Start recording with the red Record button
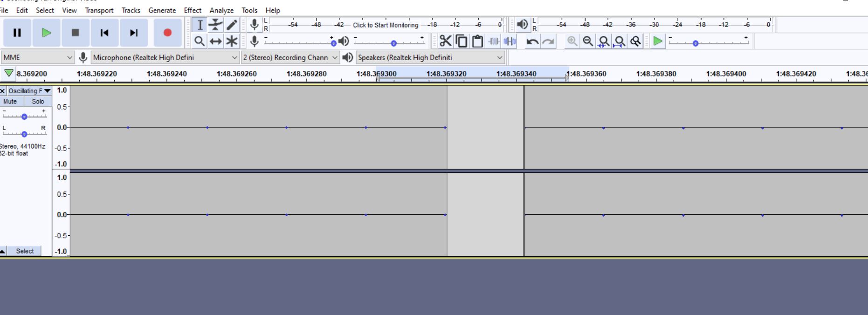This screenshot has height=315, width=868. (167, 33)
